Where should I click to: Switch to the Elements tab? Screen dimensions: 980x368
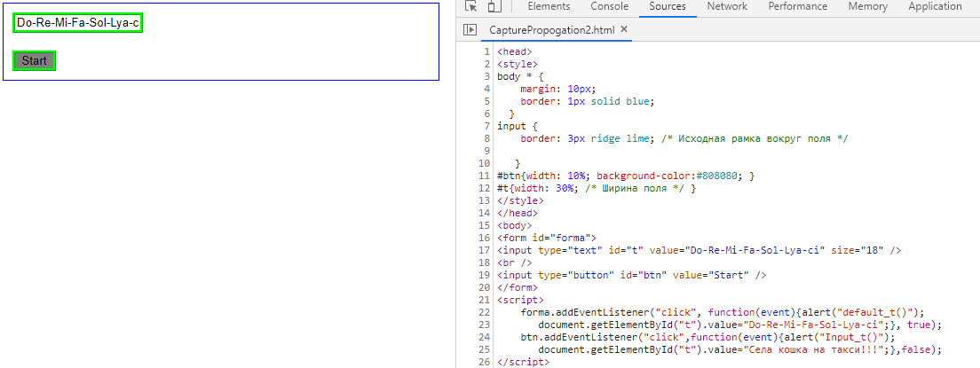pos(549,7)
